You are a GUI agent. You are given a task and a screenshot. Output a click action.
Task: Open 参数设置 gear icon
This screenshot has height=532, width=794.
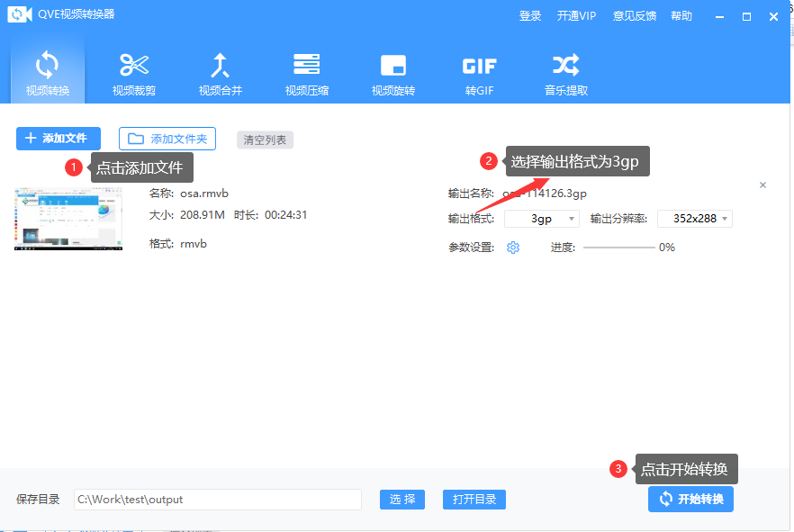point(513,248)
